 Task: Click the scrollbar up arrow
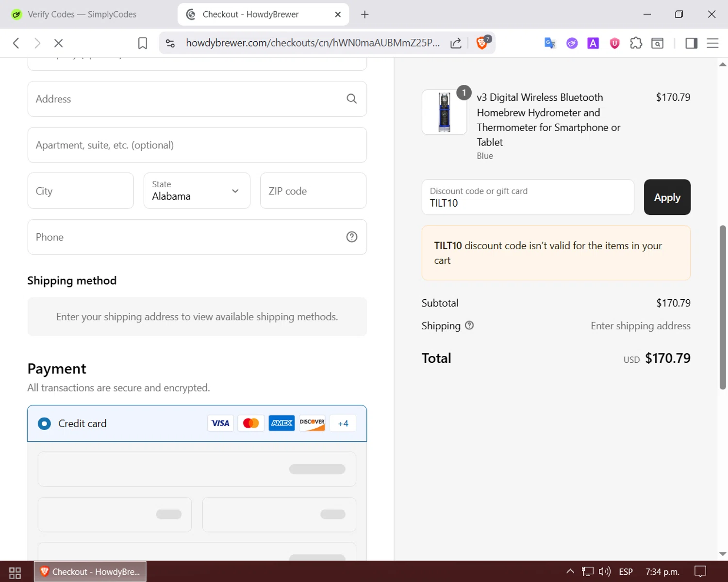pos(723,64)
